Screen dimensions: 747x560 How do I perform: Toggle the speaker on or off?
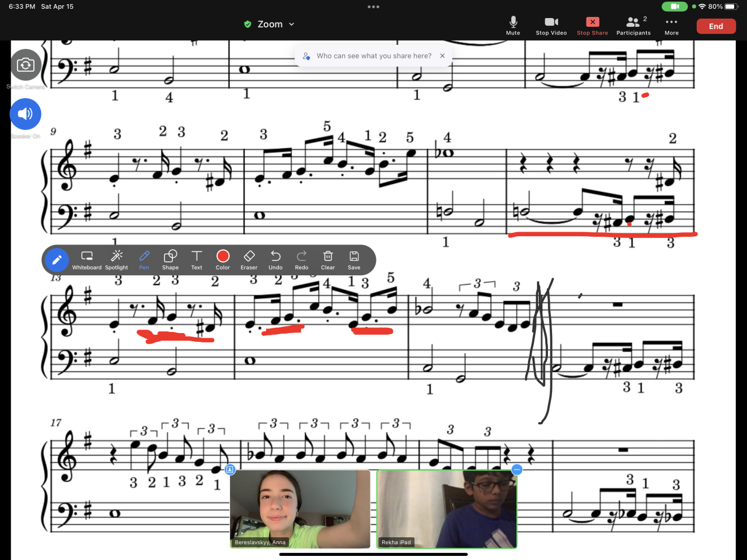(x=26, y=114)
